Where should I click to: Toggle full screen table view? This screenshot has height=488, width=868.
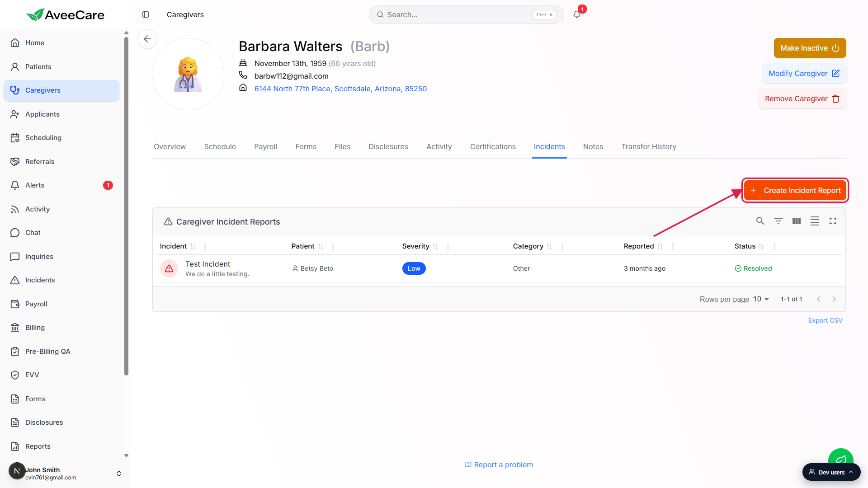tap(833, 221)
